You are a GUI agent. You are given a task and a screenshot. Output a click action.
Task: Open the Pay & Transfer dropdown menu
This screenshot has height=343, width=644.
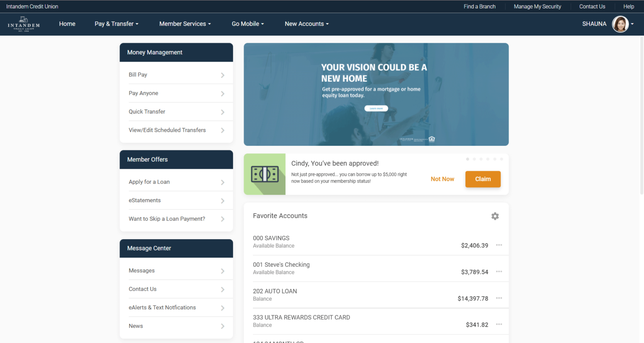(116, 24)
